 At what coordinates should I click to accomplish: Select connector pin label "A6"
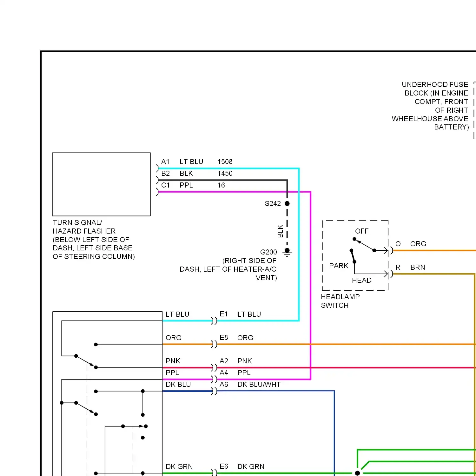224,385
